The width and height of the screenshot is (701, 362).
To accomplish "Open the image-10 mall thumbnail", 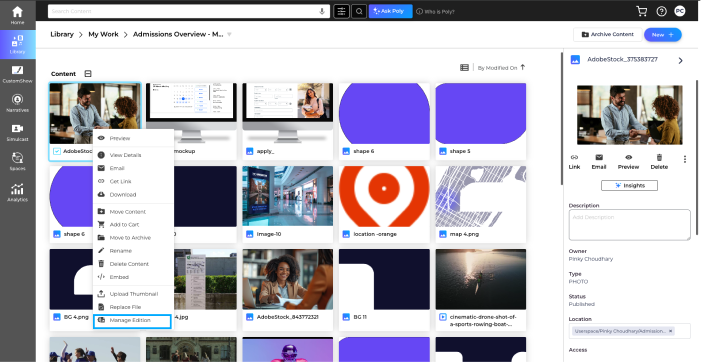I will [287, 196].
